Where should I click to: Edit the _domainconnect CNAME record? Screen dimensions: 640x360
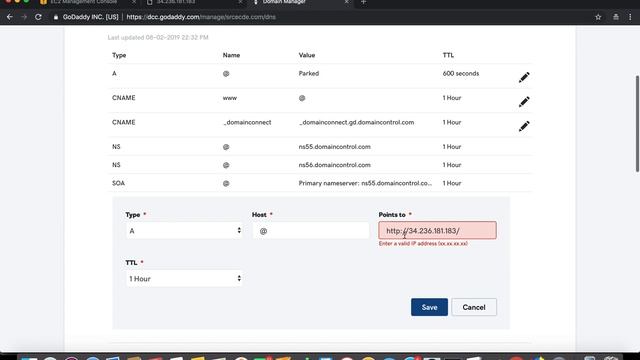pos(524,126)
